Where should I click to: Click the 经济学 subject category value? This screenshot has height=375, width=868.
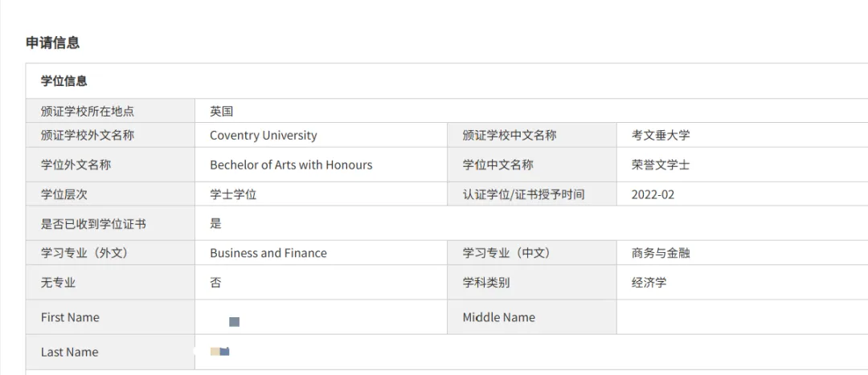(x=649, y=283)
